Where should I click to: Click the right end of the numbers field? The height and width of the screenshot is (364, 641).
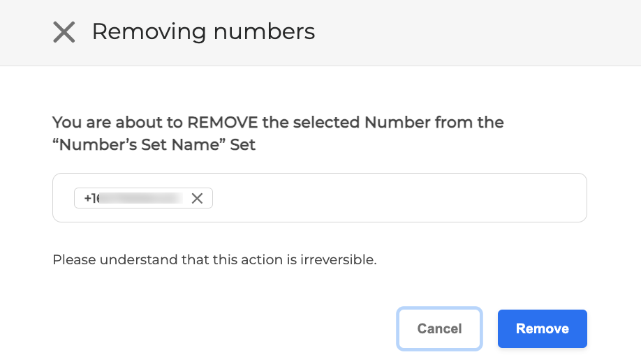coord(566,198)
